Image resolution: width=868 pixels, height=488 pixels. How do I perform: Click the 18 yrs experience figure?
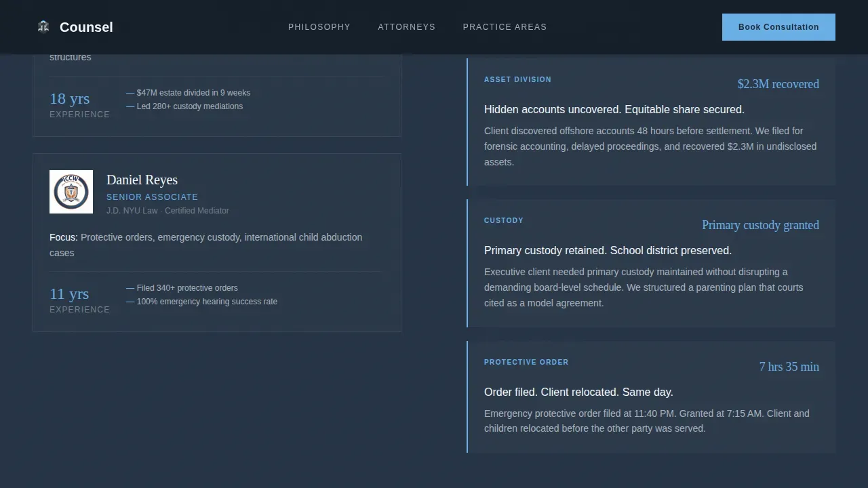tap(69, 98)
